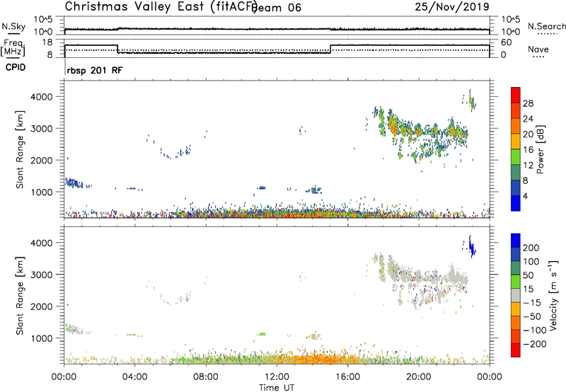
Task: Click the "N.Search" legend label
Action: pos(546,26)
